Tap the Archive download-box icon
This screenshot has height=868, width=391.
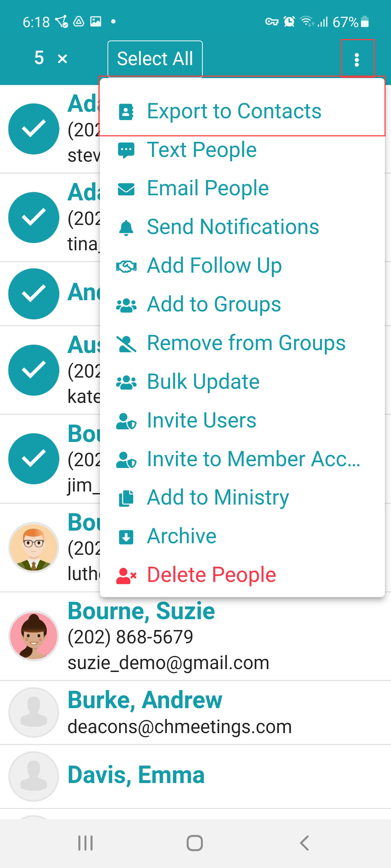[x=126, y=537]
